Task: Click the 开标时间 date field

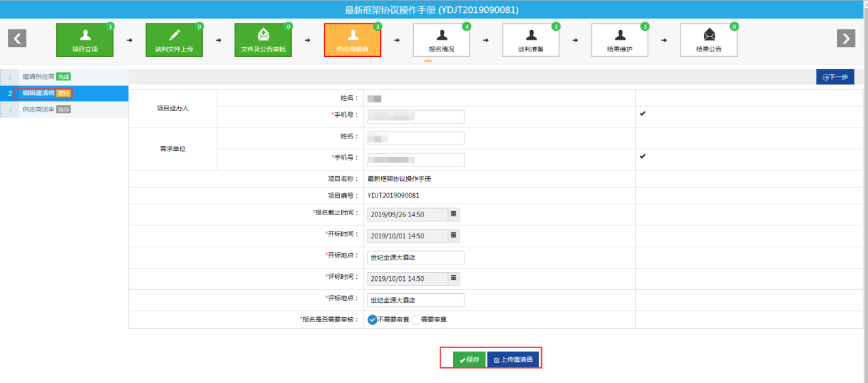Action: tap(408, 236)
